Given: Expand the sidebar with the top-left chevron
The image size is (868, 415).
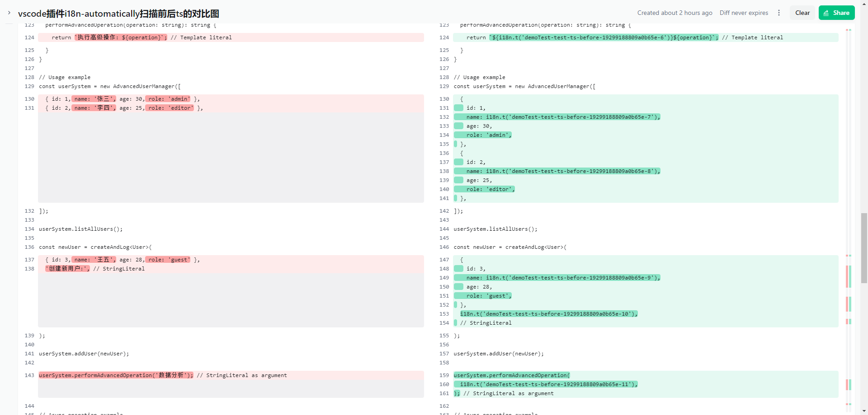Looking at the screenshot, I should pyautogui.click(x=9, y=13).
